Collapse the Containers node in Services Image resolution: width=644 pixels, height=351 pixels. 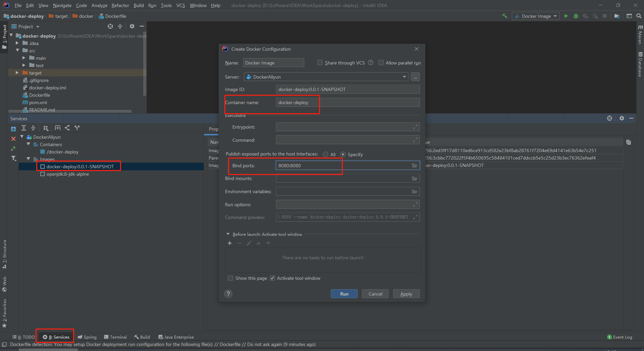pyautogui.click(x=29, y=144)
